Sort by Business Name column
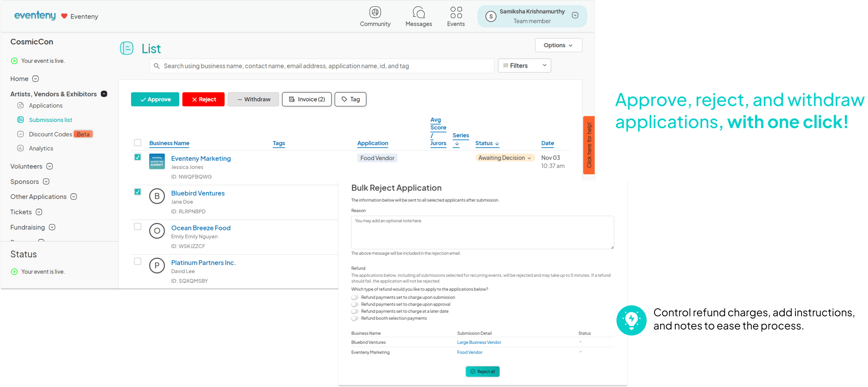 click(169, 143)
